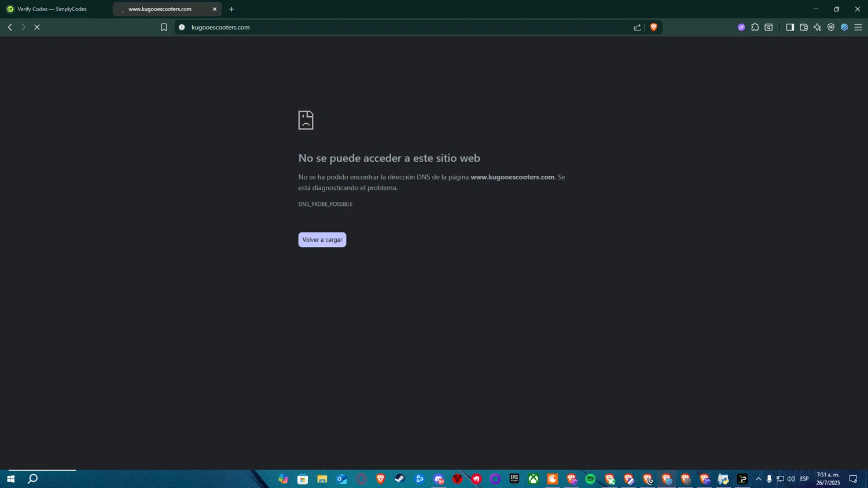Open the clock and date flyout
Screen dimensions: 868x488
point(828,479)
